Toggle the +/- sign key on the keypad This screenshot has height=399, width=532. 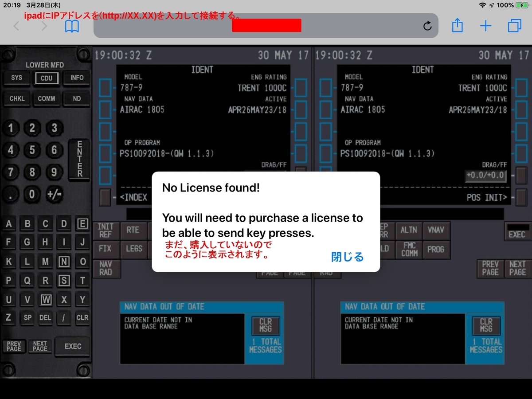[x=54, y=194]
